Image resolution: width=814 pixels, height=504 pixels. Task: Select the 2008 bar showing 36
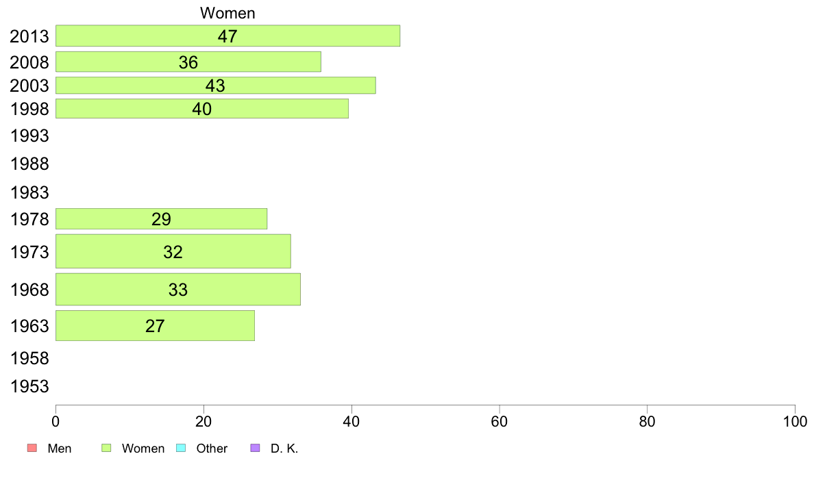click(188, 62)
